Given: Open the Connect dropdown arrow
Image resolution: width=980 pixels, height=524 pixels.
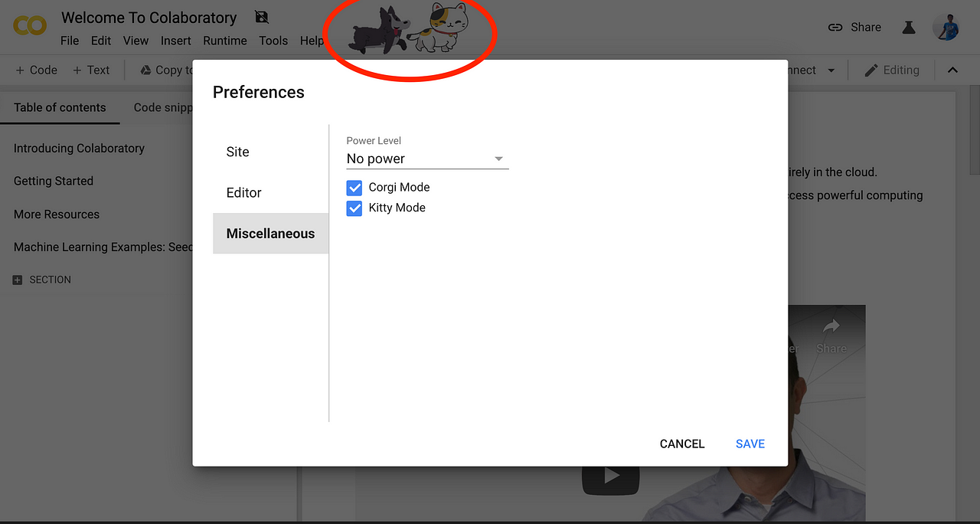Looking at the screenshot, I should pos(831,70).
